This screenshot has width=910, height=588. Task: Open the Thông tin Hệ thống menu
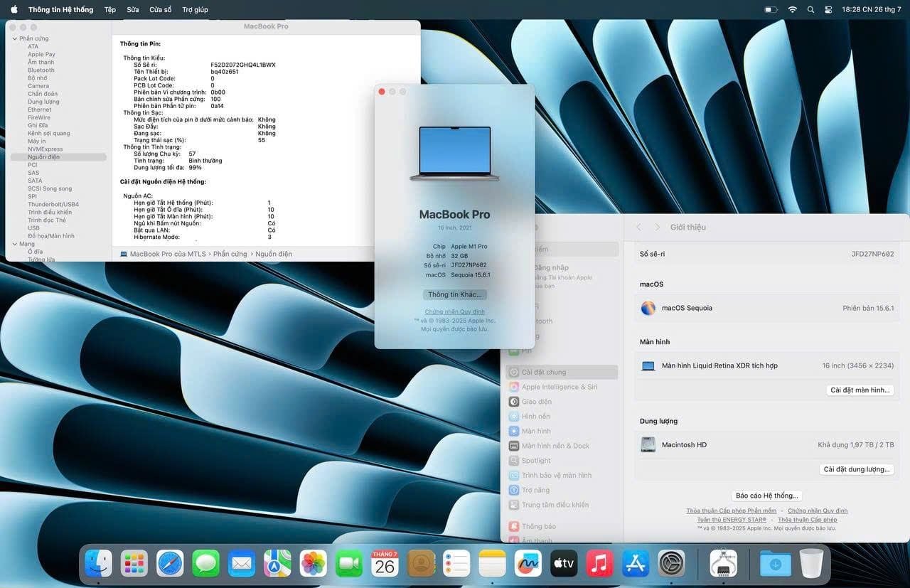pos(60,9)
